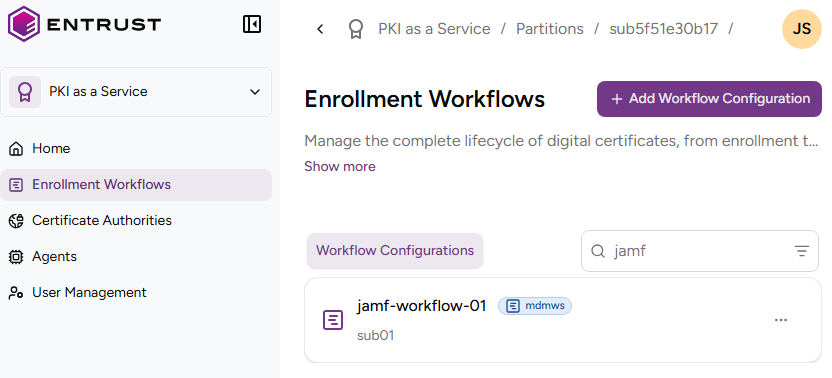Click the Entrust logo

point(84,24)
